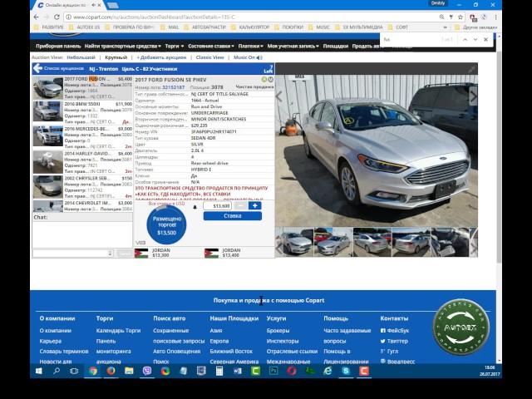The width and height of the screenshot is (532, 399).
Task: Toggle Music On sound setting
Action: [248, 57]
